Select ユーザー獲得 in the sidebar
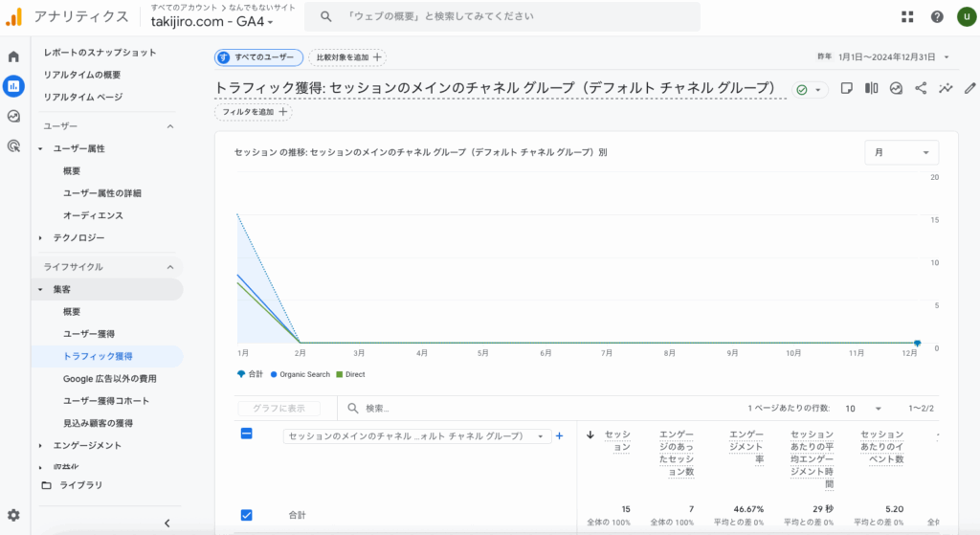This screenshot has width=980, height=535. (89, 334)
